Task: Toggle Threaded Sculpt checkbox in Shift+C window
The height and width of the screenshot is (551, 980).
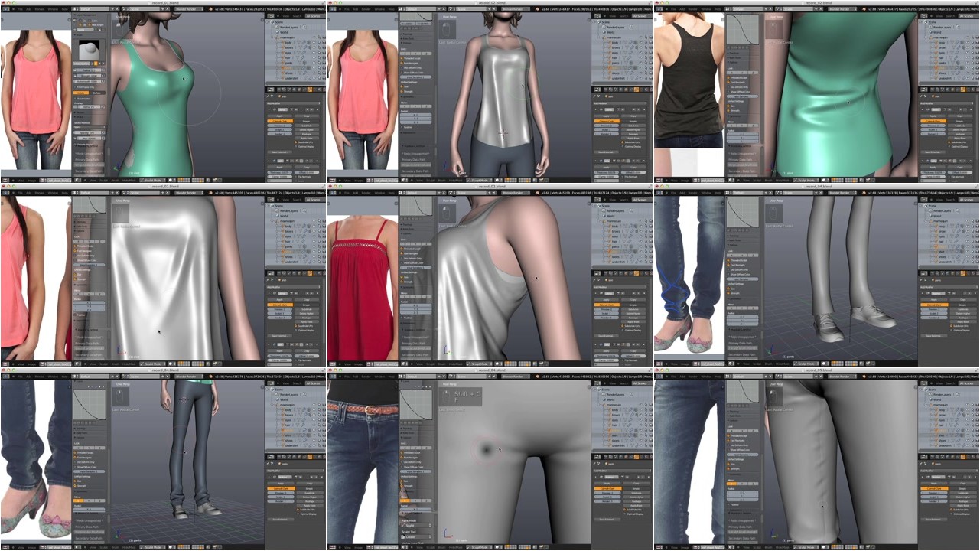Action: [x=402, y=452]
